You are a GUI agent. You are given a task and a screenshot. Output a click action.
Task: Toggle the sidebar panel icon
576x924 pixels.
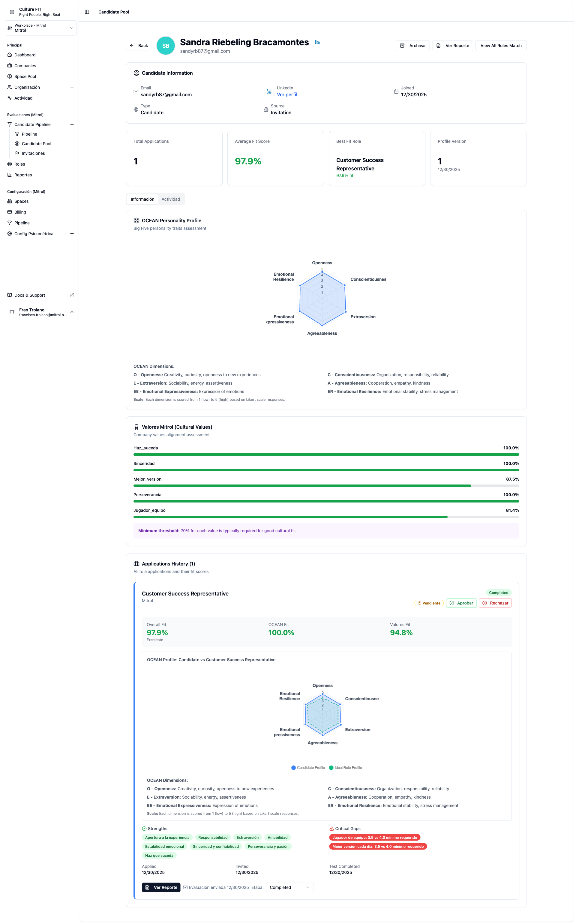click(x=87, y=12)
